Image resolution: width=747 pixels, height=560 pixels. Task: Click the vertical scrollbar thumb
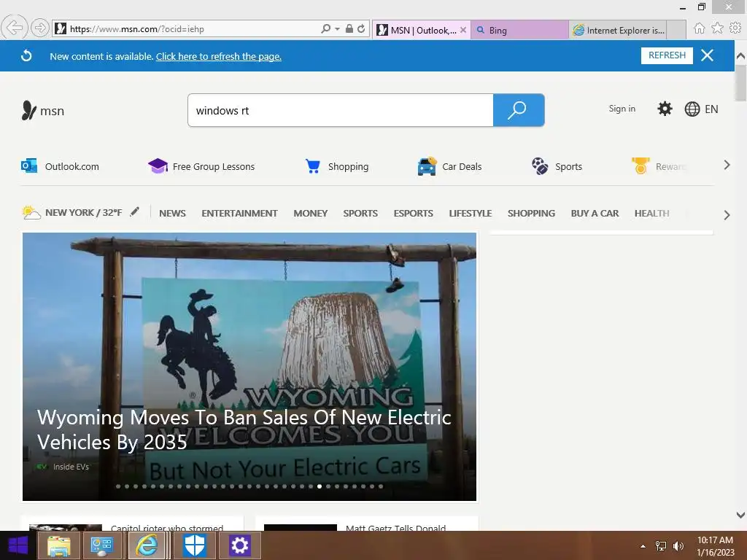tap(740, 83)
